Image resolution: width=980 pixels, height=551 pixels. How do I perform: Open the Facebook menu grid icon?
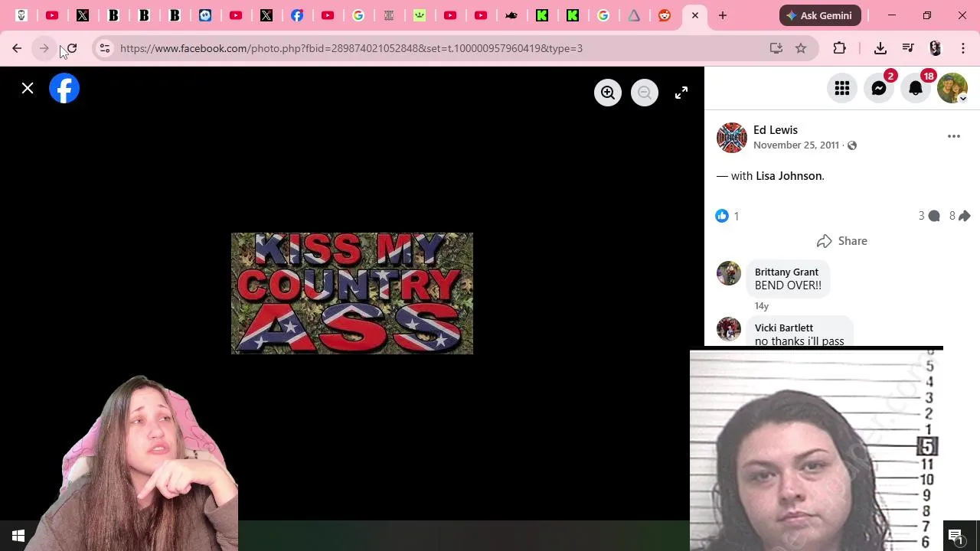coord(842,88)
